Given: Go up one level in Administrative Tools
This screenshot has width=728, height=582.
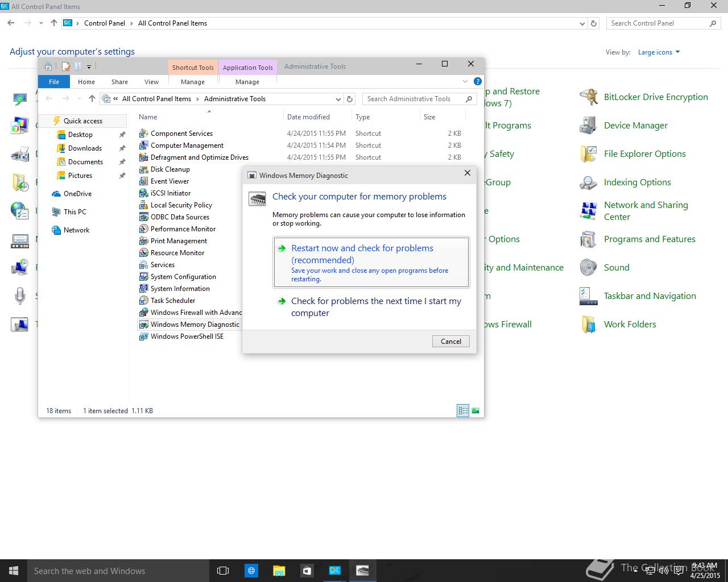Looking at the screenshot, I should pos(92,99).
